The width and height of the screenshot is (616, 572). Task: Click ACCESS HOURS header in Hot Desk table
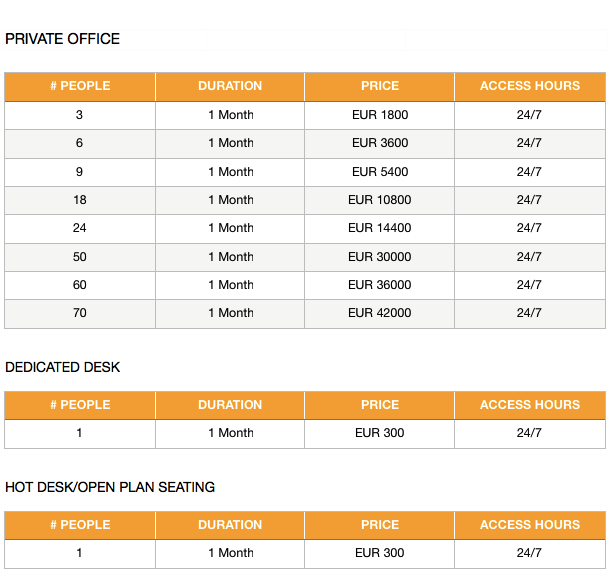pos(530,524)
